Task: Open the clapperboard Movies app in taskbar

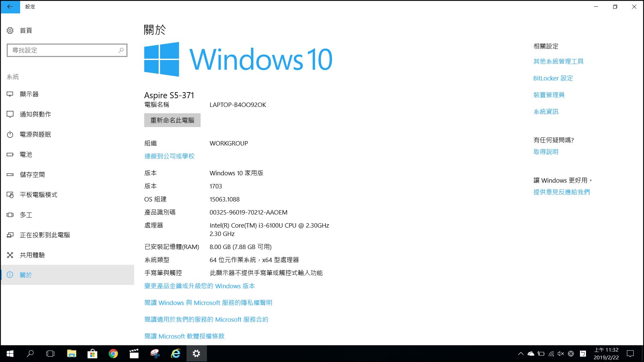Action: tap(134, 354)
